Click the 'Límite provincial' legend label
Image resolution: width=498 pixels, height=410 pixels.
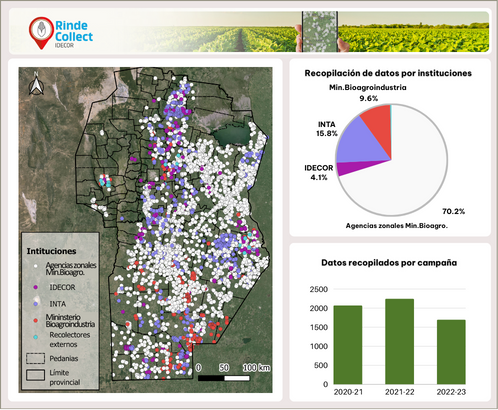coord(65,377)
